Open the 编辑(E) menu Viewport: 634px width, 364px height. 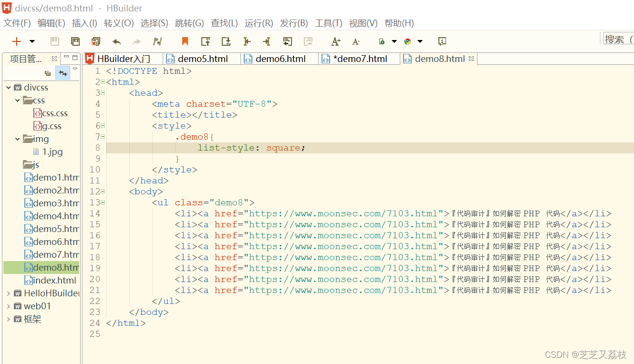51,23
